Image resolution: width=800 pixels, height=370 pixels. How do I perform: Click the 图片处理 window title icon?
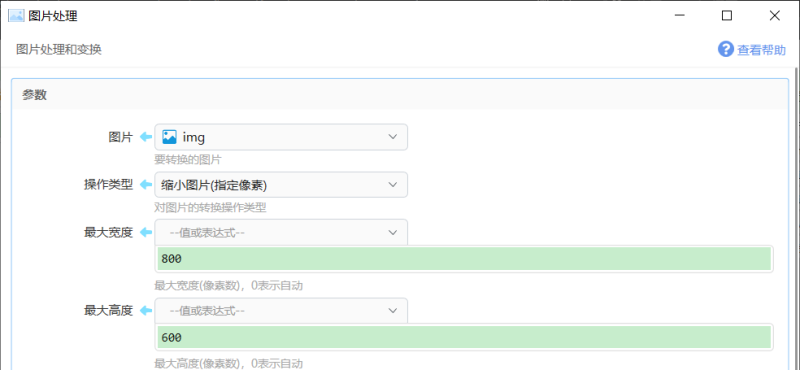tap(16, 16)
